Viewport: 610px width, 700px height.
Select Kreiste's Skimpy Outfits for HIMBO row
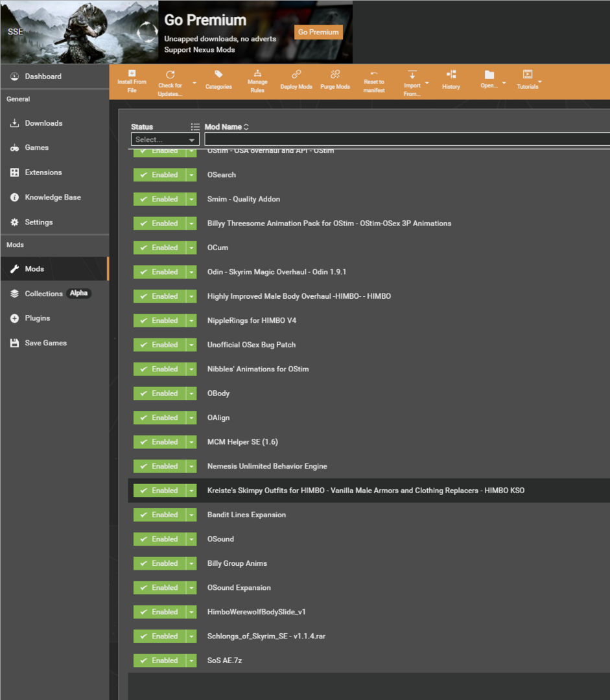[369, 491]
